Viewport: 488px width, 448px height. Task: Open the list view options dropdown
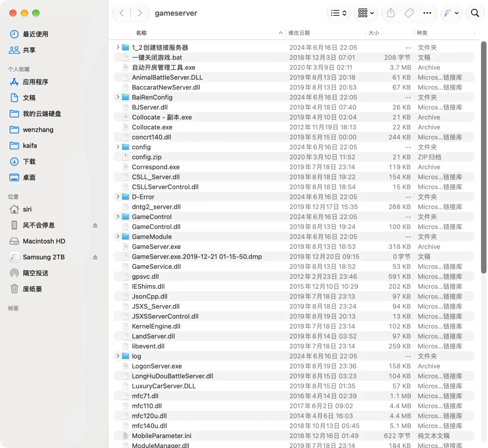click(x=338, y=13)
